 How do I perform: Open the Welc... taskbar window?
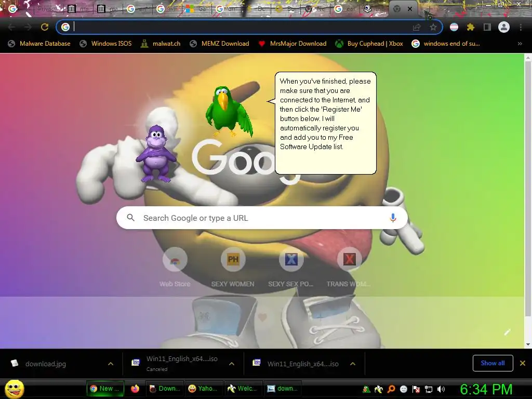click(x=242, y=389)
